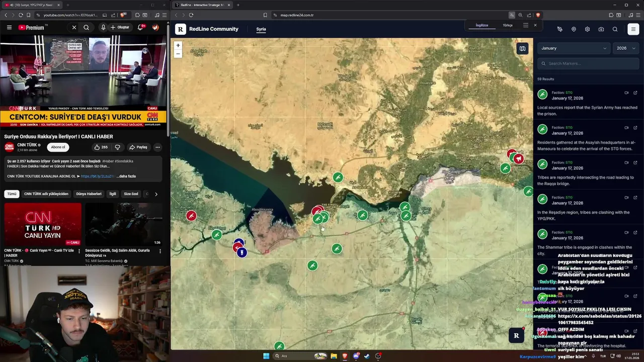Select Türkçe in translate popup
Screen dimensions: 644x362
click(508, 25)
